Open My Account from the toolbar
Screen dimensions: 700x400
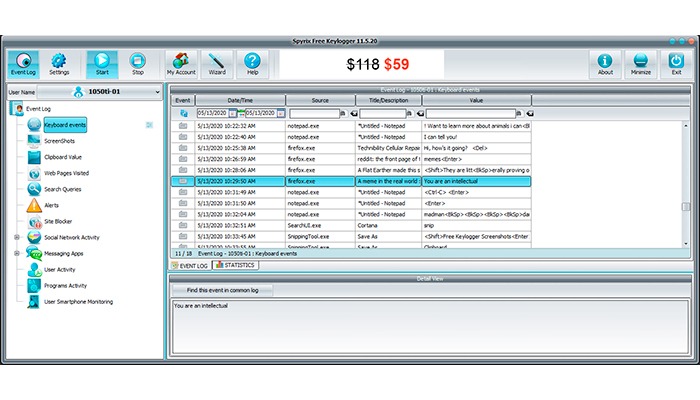[181, 64]
